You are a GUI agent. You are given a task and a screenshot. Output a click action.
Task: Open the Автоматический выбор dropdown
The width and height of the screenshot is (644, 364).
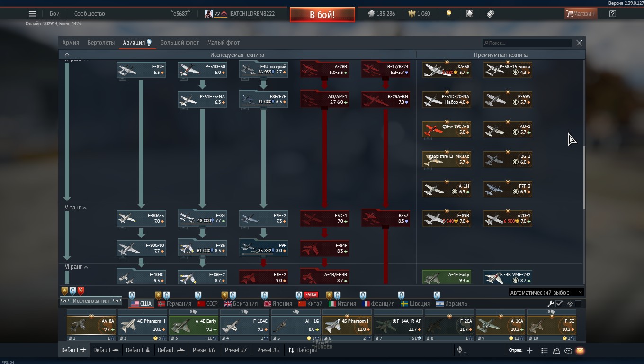pyautogui.click(x=546, y=292)
